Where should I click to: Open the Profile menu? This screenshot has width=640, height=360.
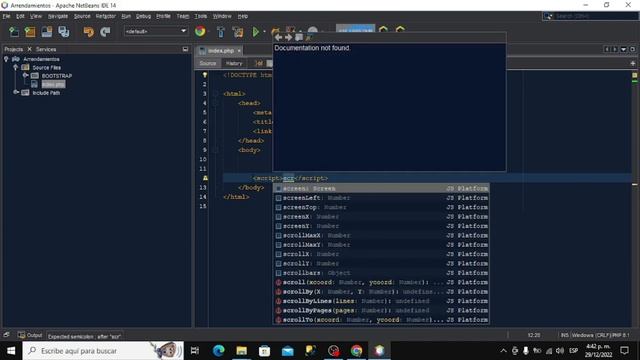pos(163,16)
